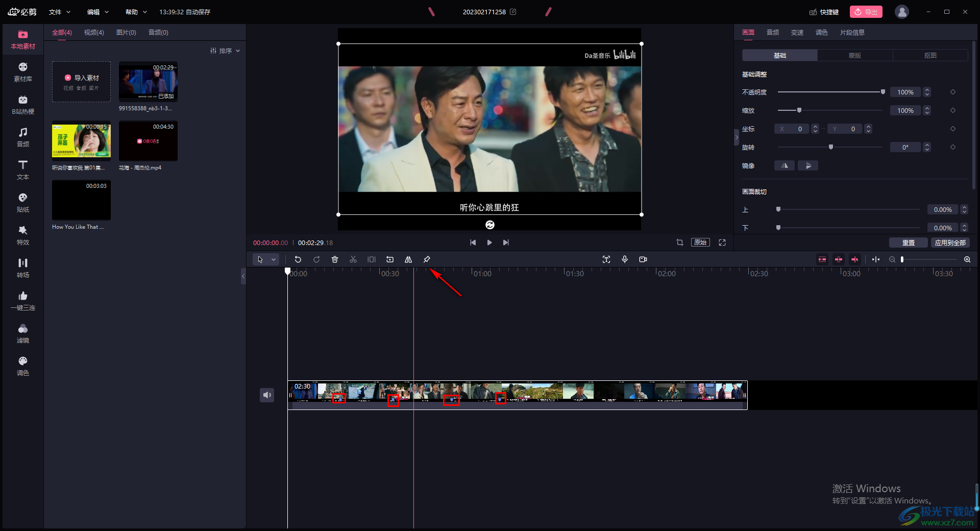
Task: Click the 缩放 scale slider handle
Action: pos(799,110)
